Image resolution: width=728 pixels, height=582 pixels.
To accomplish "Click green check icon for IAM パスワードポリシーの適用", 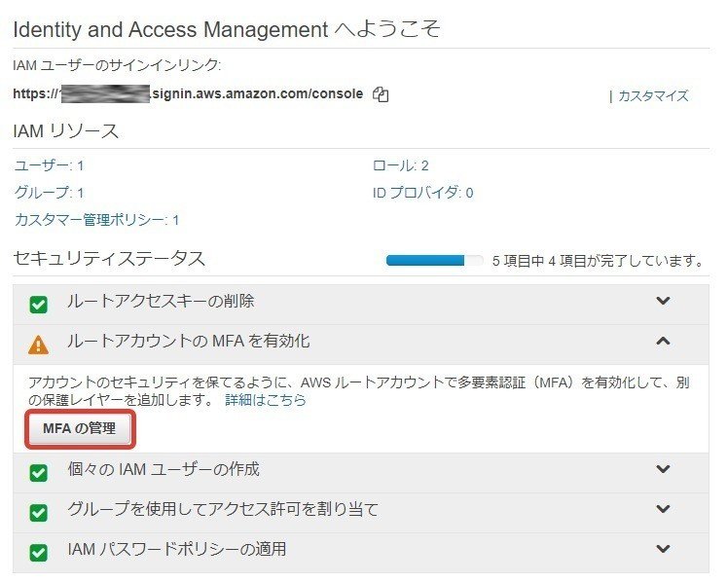I will (39, 553).
